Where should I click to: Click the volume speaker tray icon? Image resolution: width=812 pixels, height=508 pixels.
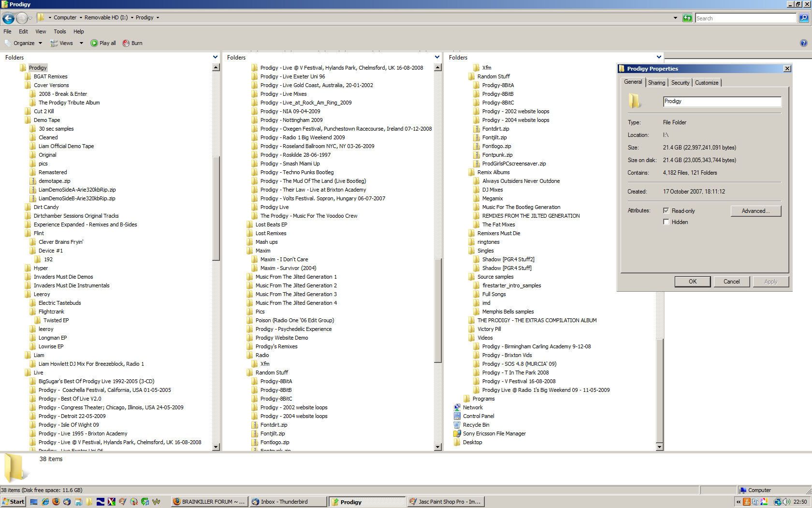pos(787,502)
